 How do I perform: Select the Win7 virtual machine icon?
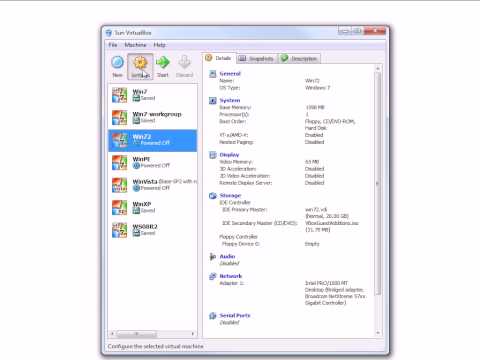pos(119,95)
